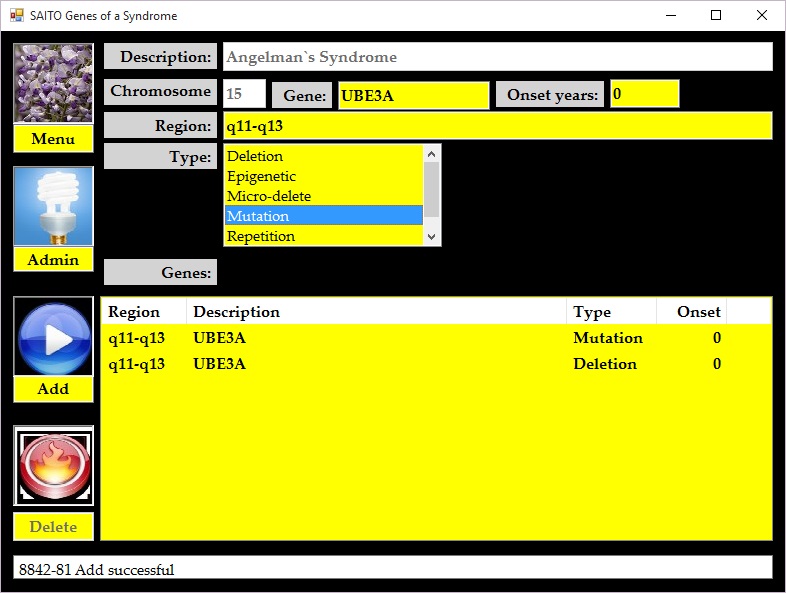Click the yellow Menu button label
This screenshot has width=786, height=593.
click(x=53, y=139)
